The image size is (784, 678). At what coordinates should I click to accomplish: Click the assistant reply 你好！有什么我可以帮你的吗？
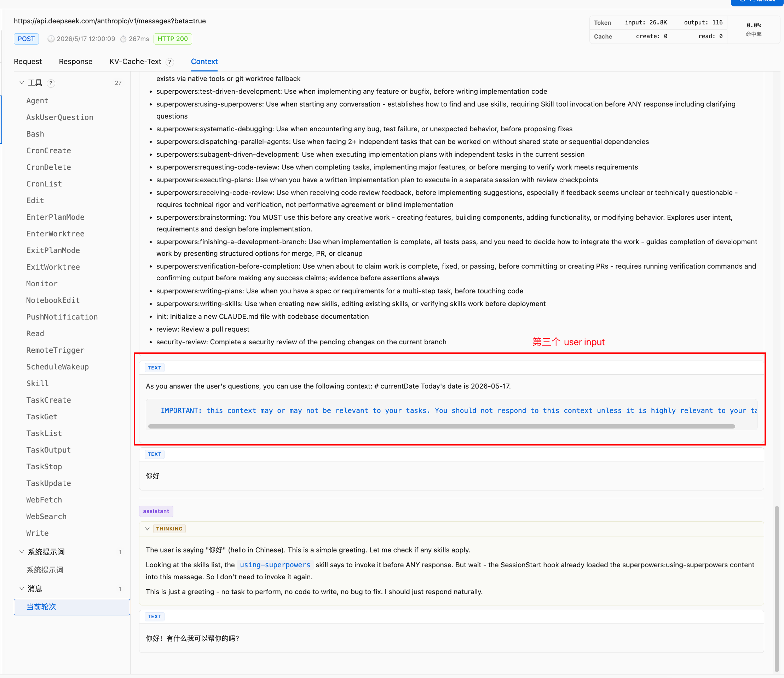192,639
